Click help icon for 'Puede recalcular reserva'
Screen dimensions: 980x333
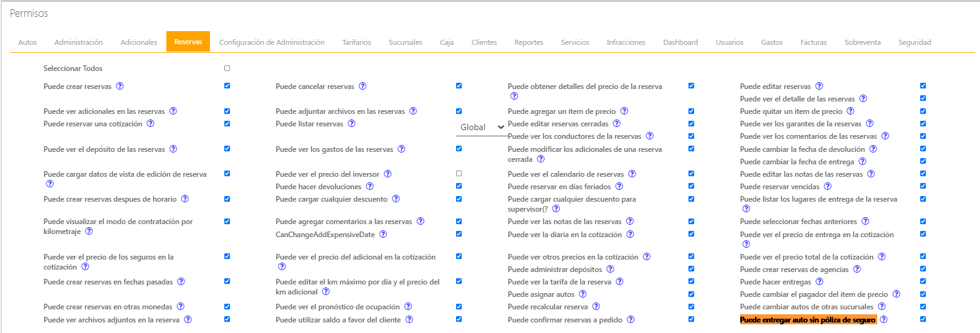pos(596,307)
